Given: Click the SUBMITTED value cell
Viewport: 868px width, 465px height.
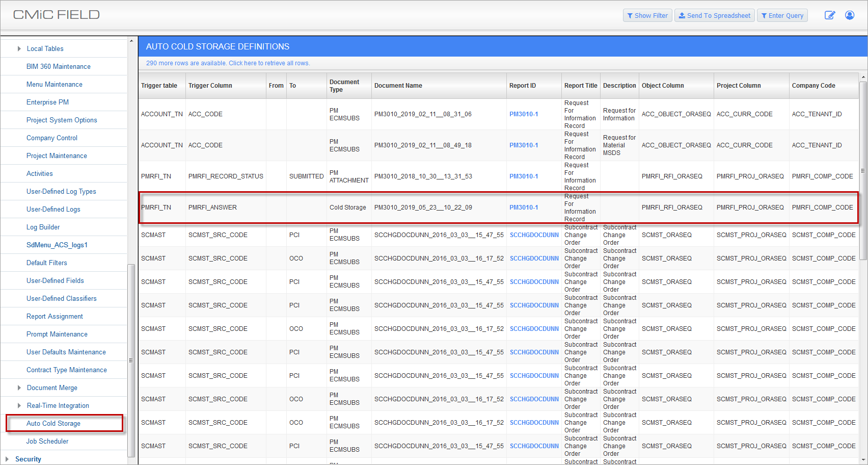Looking at the screenshot, I should tap(307, 176).
